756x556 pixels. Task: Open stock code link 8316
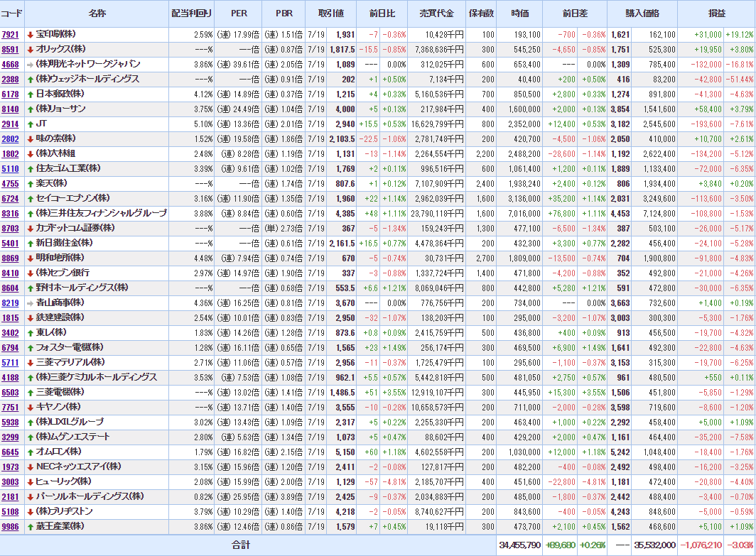(x=11, y=214)
